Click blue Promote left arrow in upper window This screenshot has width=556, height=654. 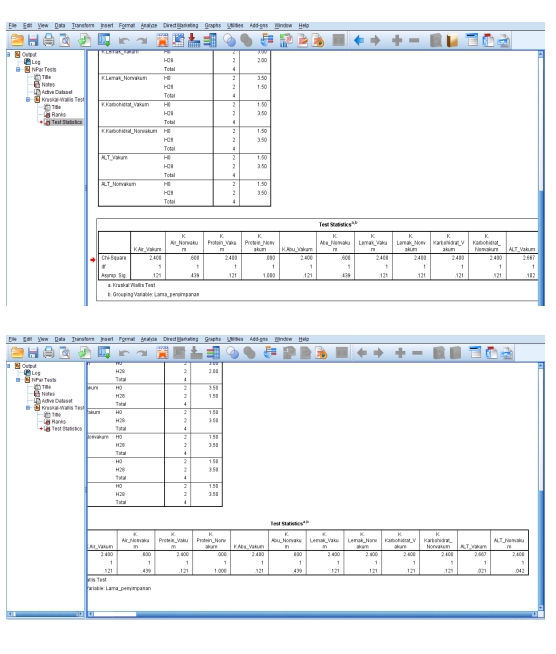359,40
